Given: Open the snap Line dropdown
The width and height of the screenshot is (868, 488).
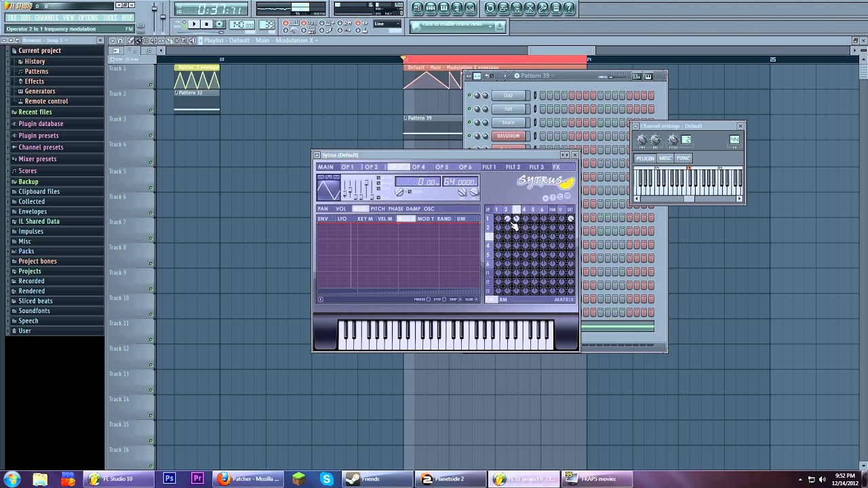Looking at the screenshot, I should (x=388, y=25).
